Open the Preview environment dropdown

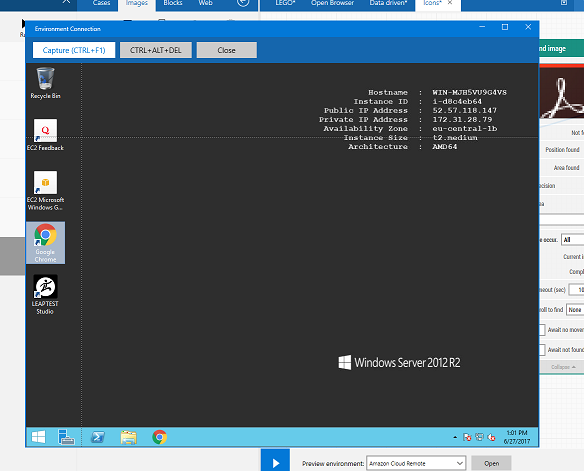coord(416,463)
